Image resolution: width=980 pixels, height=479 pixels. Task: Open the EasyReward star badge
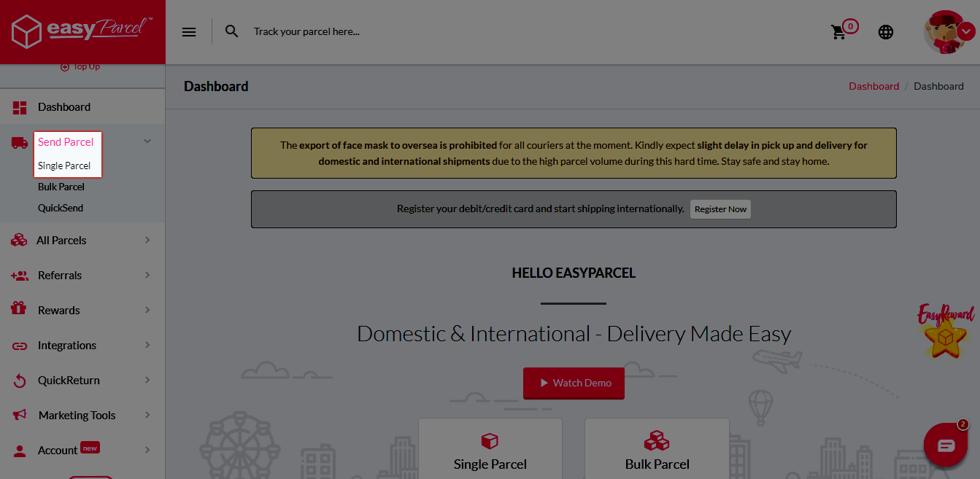946,331
